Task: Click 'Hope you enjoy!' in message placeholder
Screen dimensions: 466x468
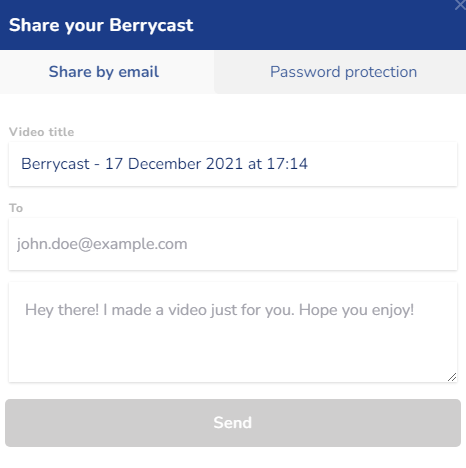Action: click(x=356, y=310)
